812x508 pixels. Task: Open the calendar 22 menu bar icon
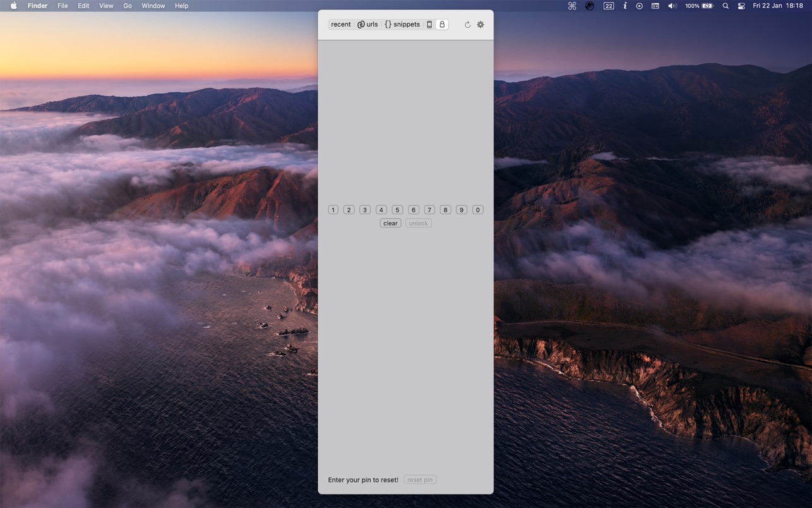pyautogui.click(x=609, y=6)
